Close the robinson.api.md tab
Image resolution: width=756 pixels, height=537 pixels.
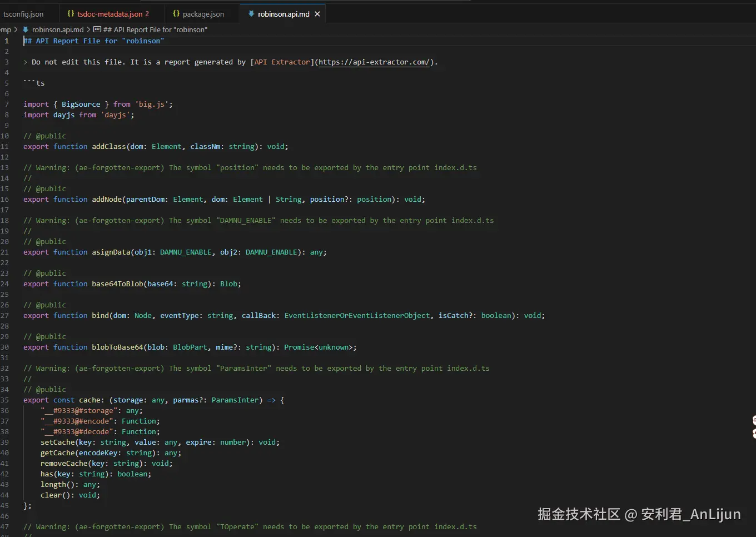[x=317, y=14]
